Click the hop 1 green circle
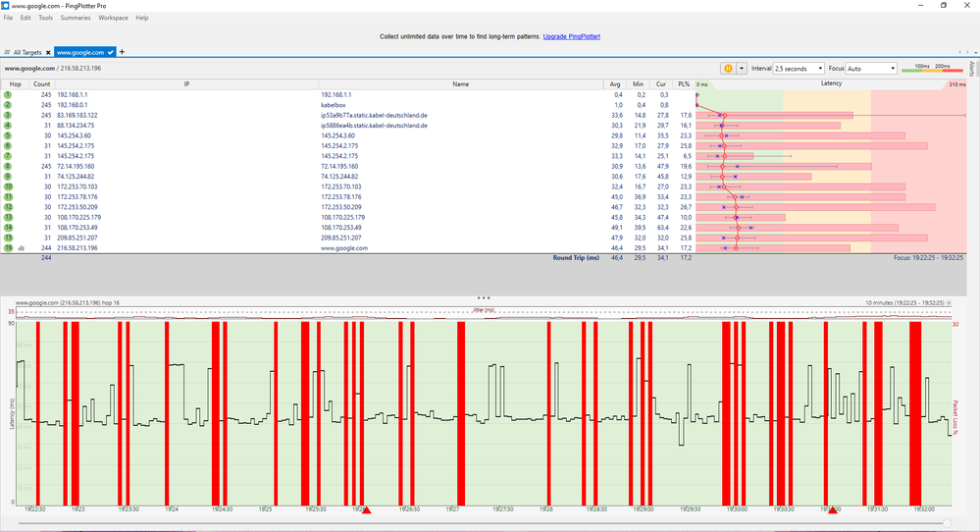The width and height of the screenshot is (980, 532). (7, 95)
